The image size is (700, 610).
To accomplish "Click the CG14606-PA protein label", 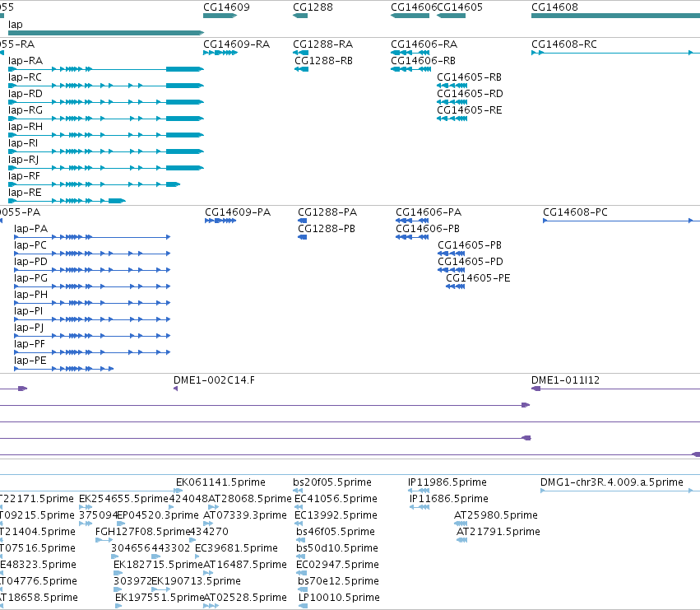I will tap(429, 212).
